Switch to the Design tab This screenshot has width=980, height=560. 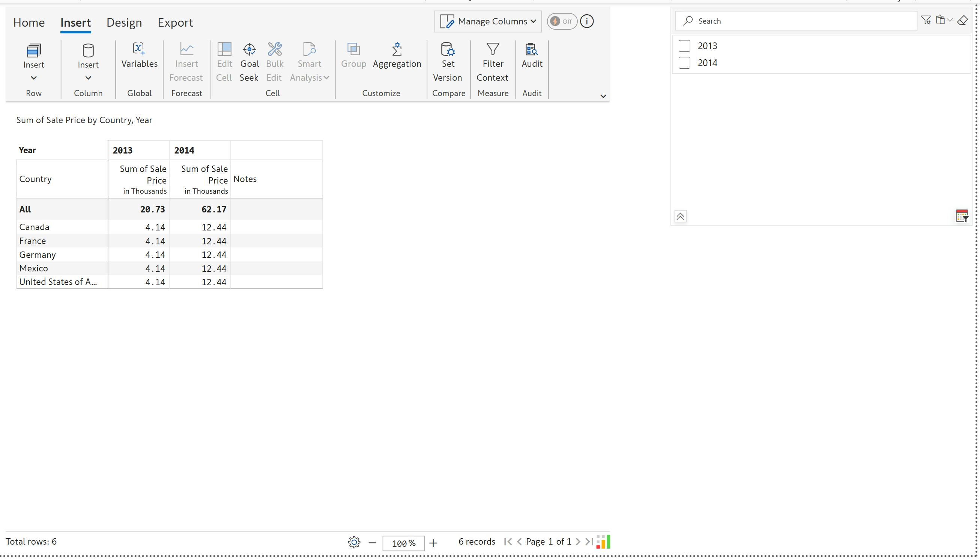click(x=124, y=23)
